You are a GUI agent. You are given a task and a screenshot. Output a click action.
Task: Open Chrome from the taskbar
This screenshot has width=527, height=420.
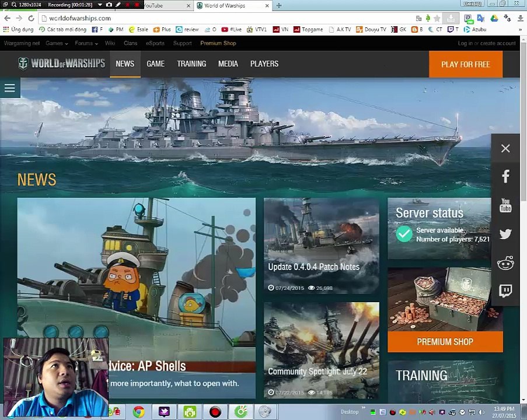pyautogui.click(x=138, y=412)
